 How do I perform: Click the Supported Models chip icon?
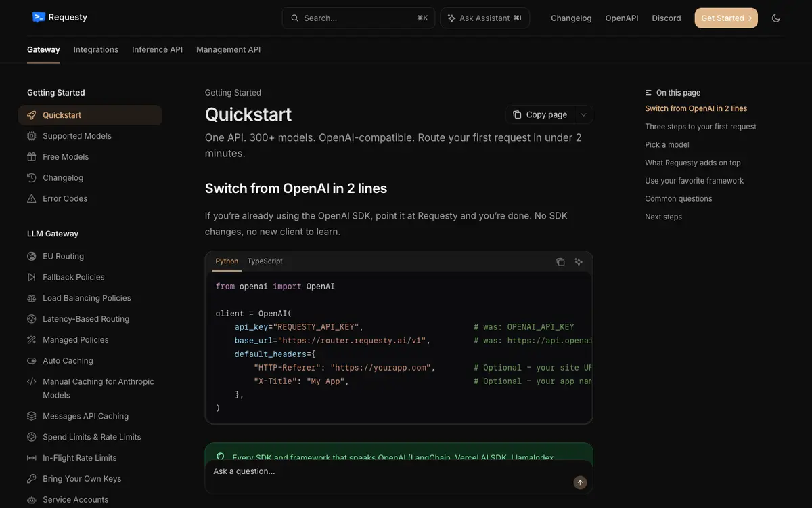32,136
